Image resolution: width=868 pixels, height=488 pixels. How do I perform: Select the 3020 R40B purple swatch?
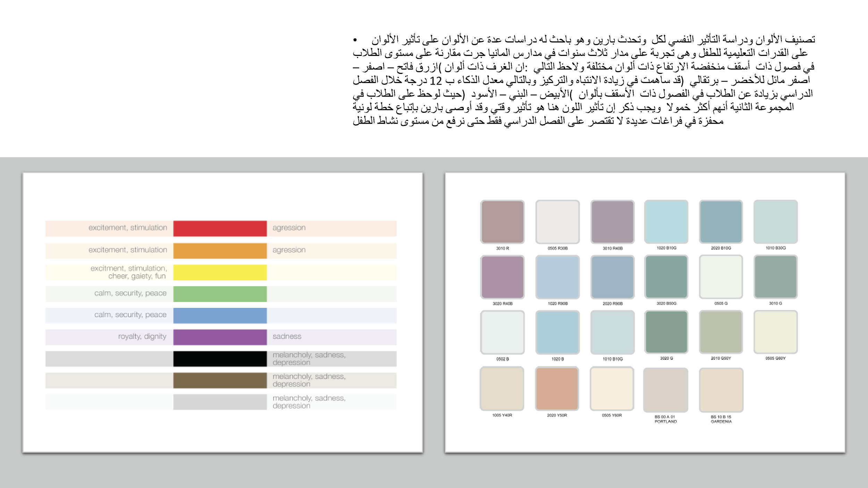[502, 277]
